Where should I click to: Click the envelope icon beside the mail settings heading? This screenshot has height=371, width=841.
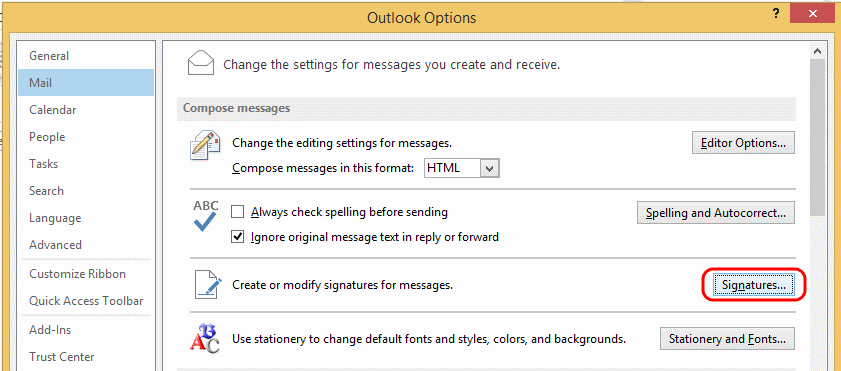(x=201, y=63)
